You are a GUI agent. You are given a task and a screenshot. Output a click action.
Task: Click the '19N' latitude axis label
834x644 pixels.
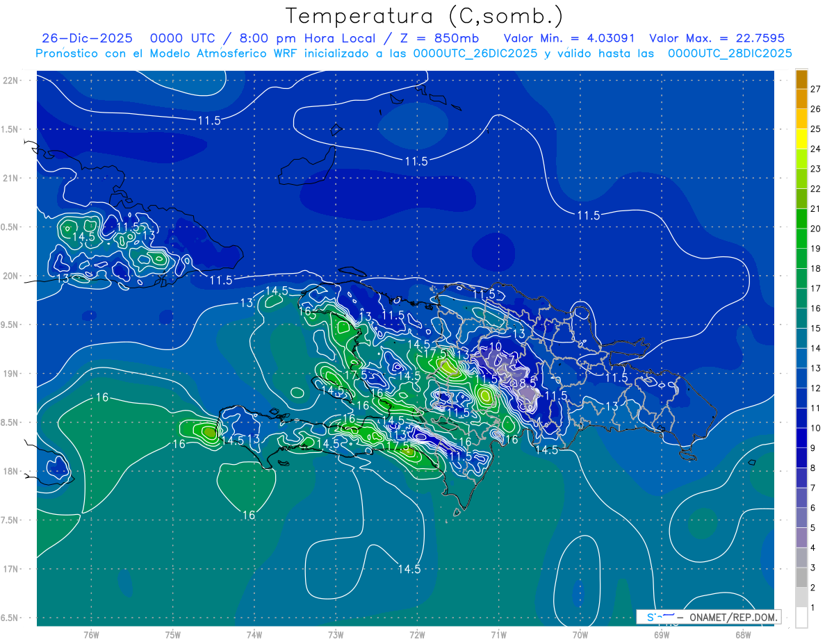coord(12,374)
